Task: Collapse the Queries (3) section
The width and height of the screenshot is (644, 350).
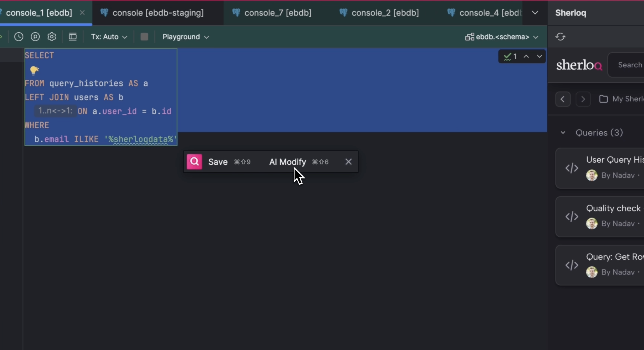Action: (x=563, y=133)
